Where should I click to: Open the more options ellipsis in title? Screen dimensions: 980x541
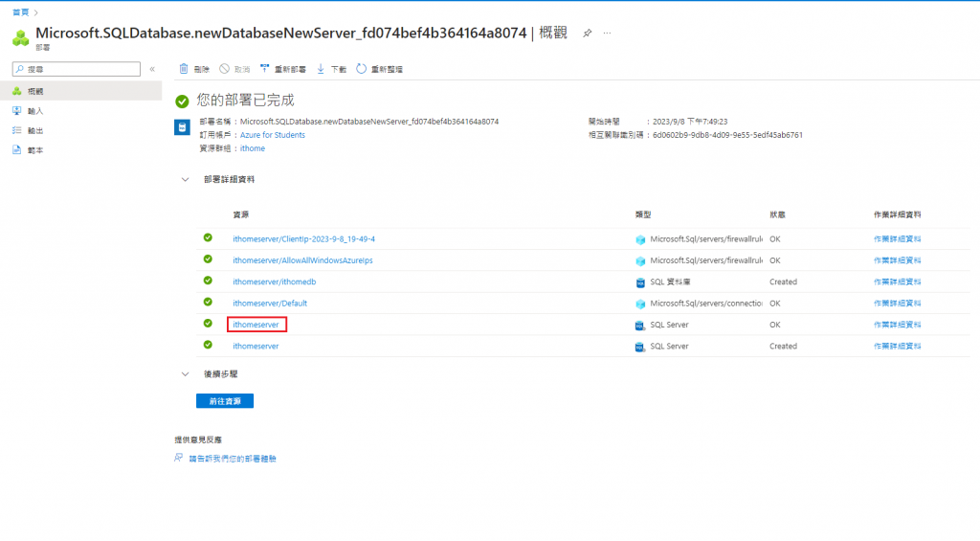[x=607, y=34]
